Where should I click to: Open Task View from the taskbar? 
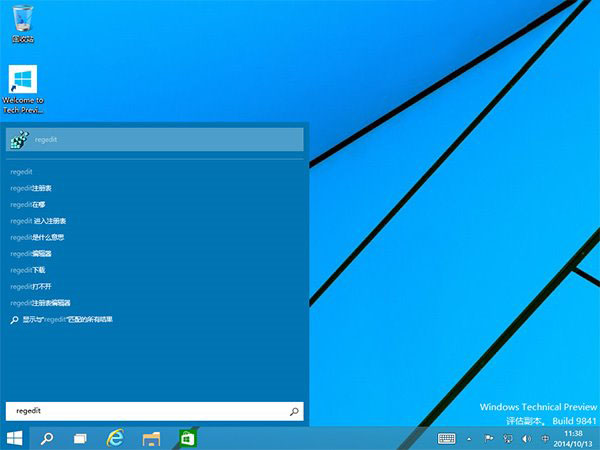pyautogui.click(x=80, y=438)
